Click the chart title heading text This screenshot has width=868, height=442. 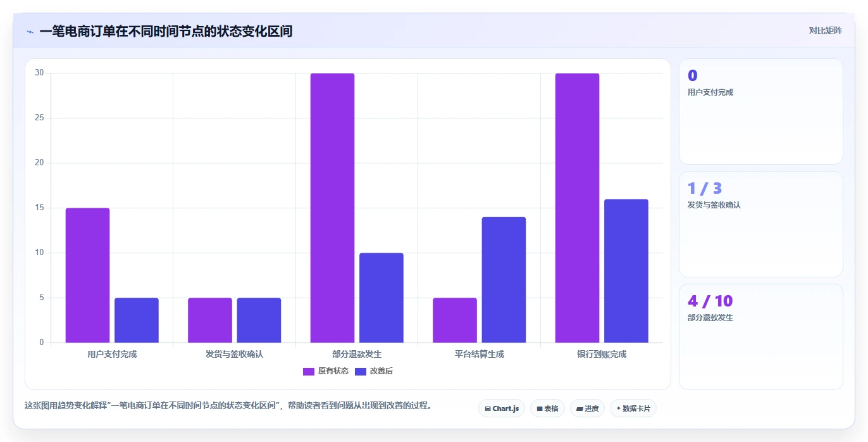coord(166,31)
